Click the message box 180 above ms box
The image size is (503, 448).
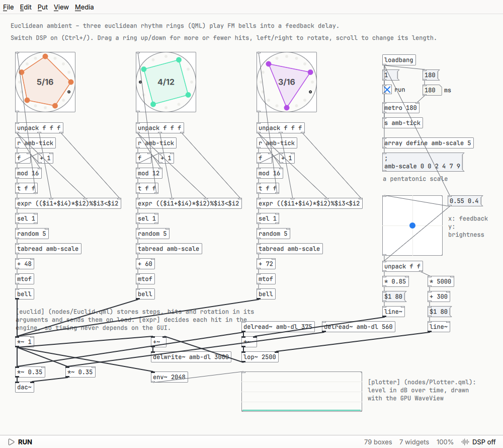click(431, 75)
